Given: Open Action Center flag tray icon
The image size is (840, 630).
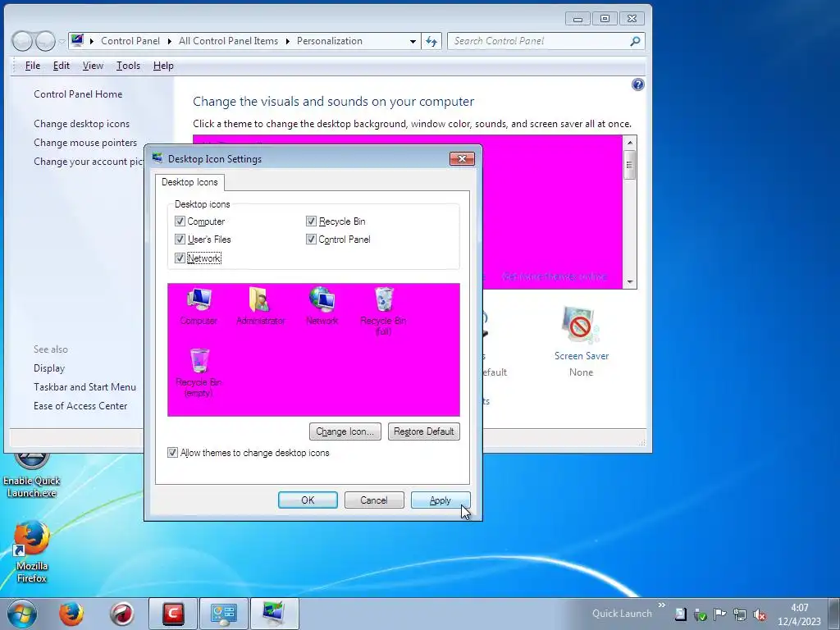Looking at the screenshot, I should coord(720,615).
